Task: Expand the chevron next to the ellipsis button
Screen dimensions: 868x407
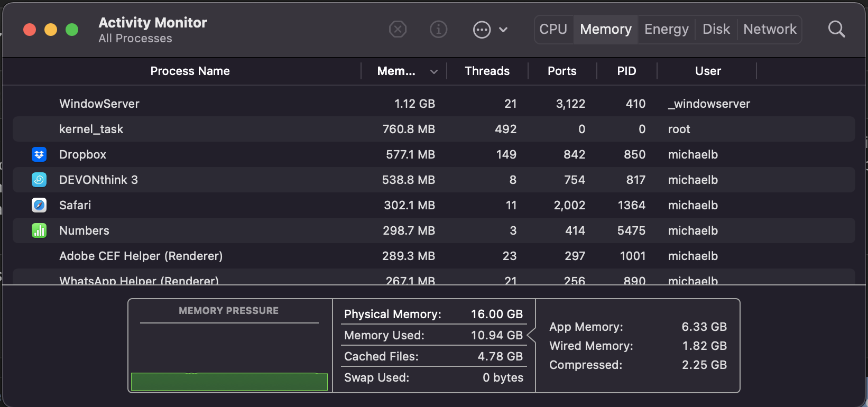Action: 503,30
